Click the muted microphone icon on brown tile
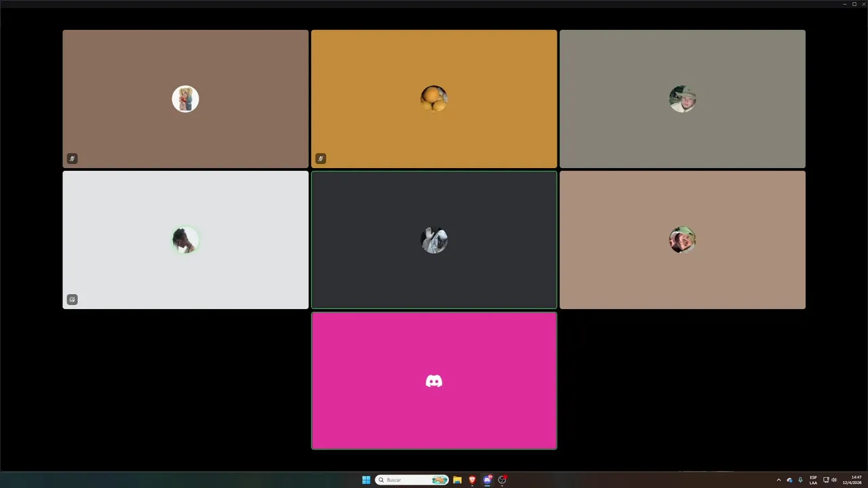This screenshot has width=868, height=488. (x=72, y=159)
